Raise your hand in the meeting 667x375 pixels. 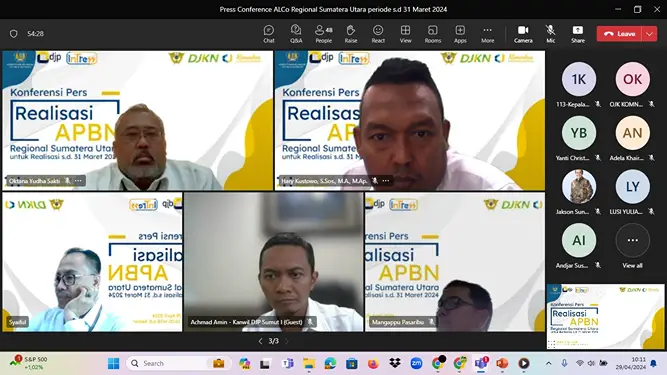[x=351, y=34]
